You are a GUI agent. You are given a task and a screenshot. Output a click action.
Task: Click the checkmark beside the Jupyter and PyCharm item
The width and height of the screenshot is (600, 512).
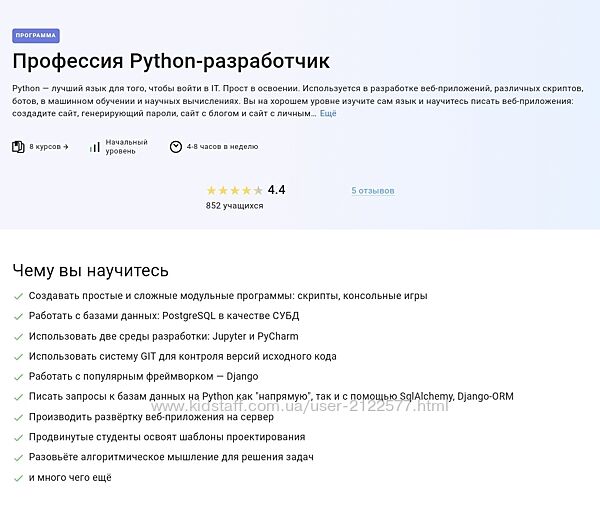pyautogui.click(x=18, y=336)
